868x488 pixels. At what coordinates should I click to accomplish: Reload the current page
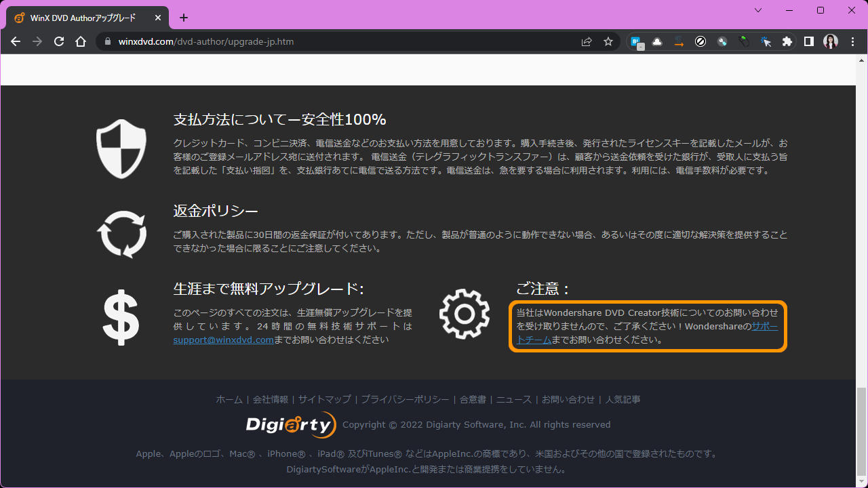59,41
